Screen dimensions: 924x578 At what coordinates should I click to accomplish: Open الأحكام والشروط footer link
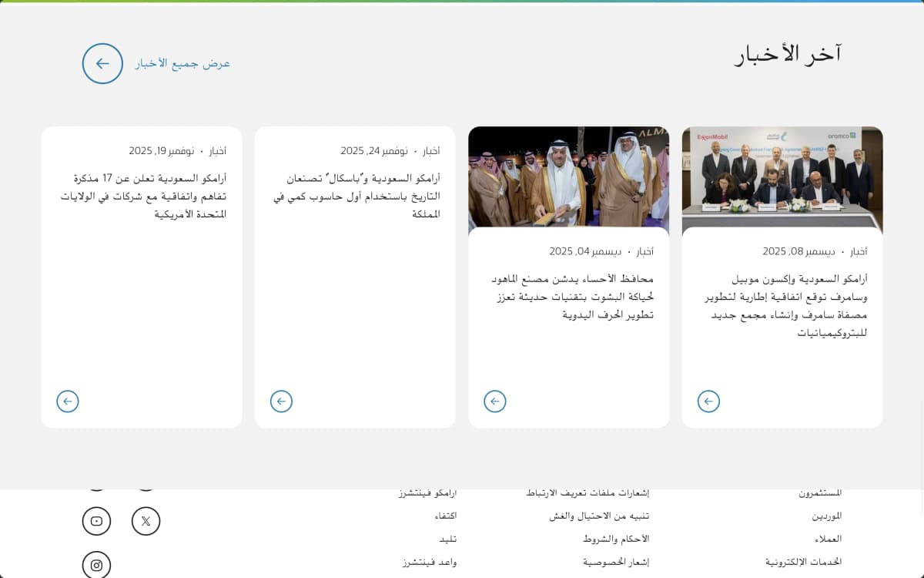click(x=616, y=539)
